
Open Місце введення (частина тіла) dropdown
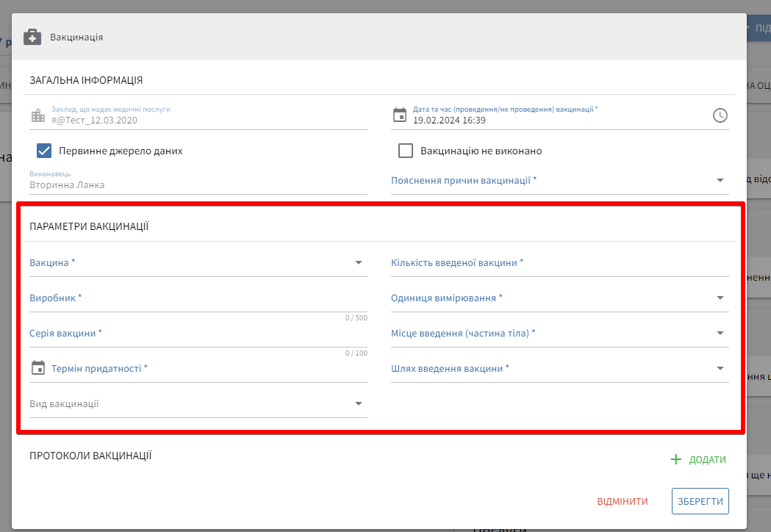720,333
